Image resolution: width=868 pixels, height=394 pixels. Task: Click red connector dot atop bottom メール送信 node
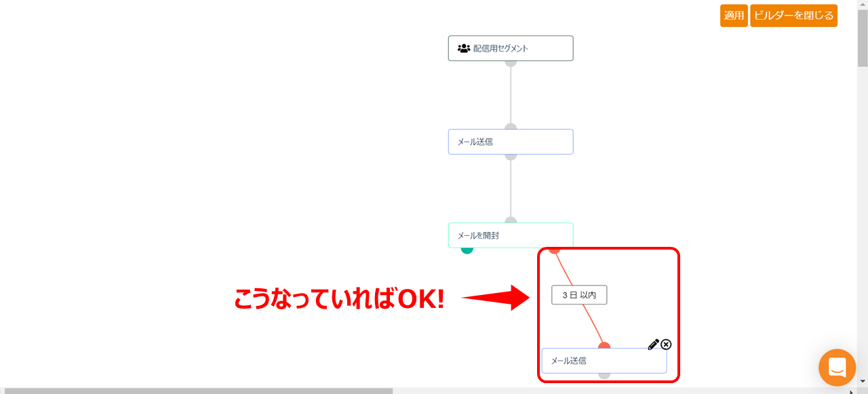604,347
